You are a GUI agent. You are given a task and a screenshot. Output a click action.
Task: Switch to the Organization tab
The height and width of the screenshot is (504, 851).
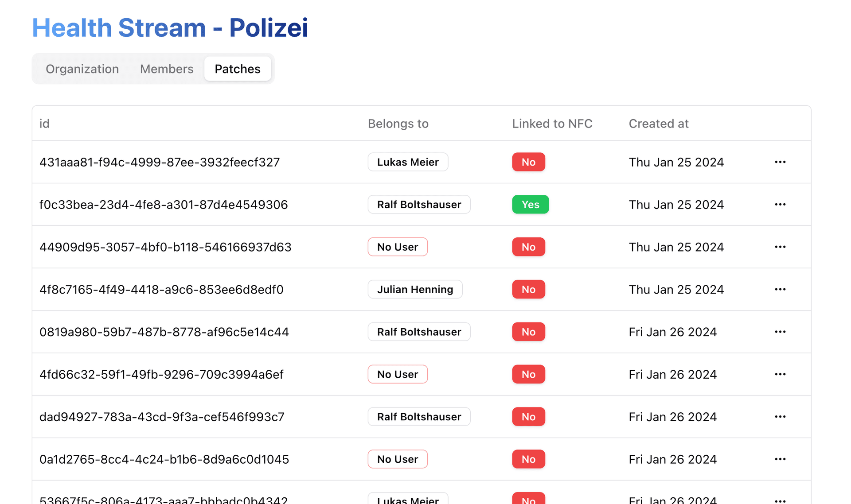click(x=82, y=69)
